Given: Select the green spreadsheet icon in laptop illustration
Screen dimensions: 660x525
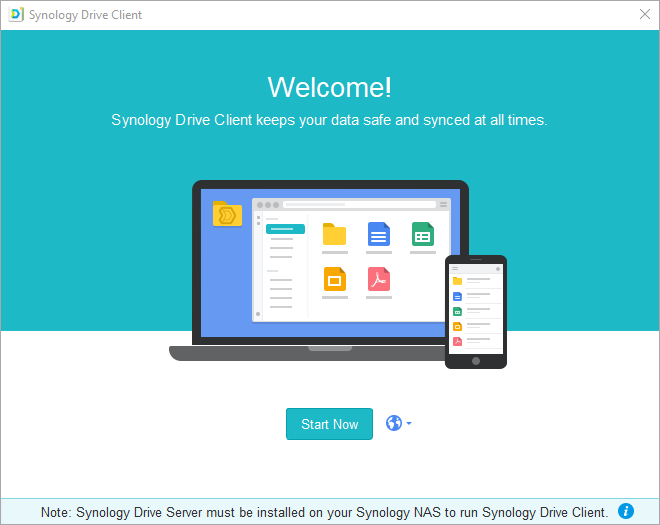Looking at the screenshot, I should 422,234.
